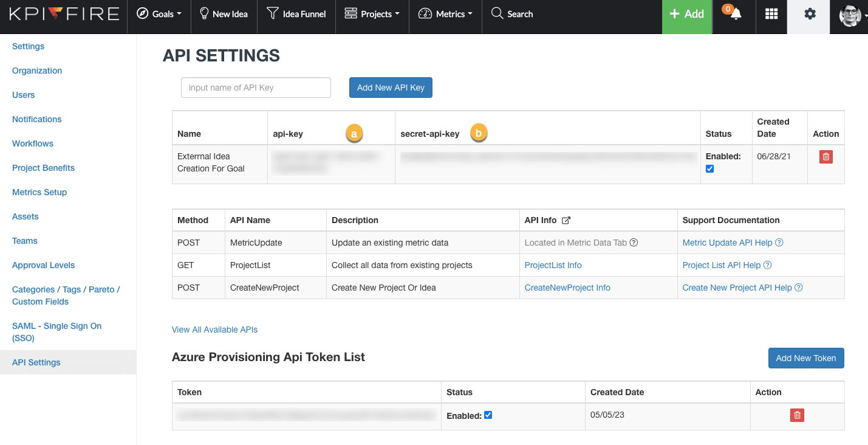Select Metrics Setup in the sidebar
The image size is (868, 445).
pyautogui.click(x=39, y=192)
